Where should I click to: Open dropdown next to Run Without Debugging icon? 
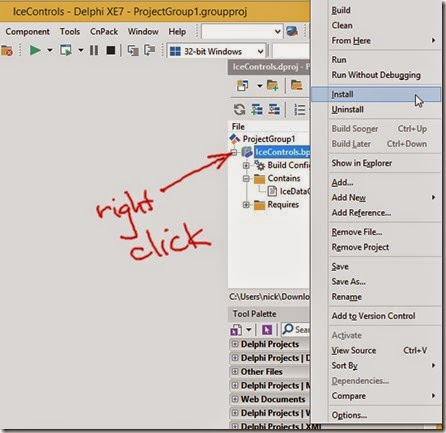(x=81, y=51)
